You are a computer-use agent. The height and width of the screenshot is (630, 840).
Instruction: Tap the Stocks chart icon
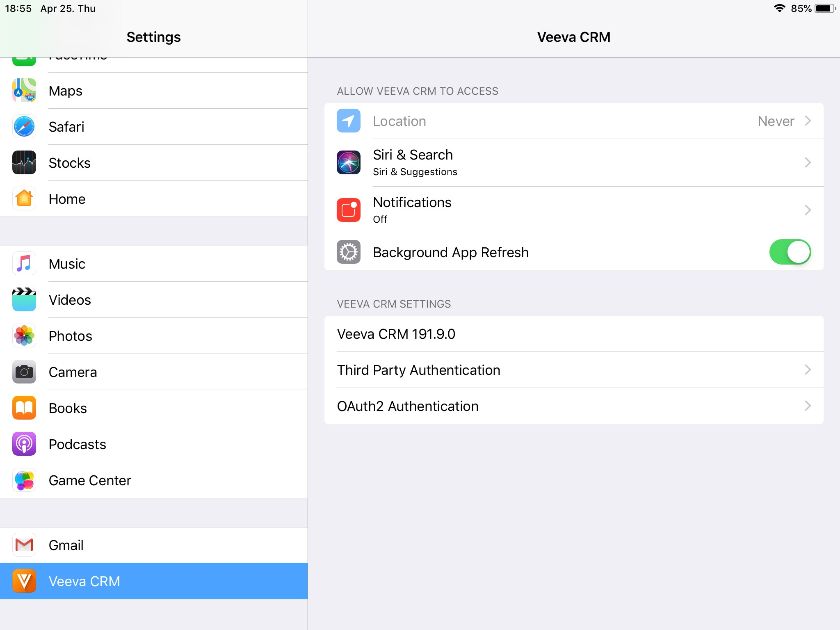(24, 162)
